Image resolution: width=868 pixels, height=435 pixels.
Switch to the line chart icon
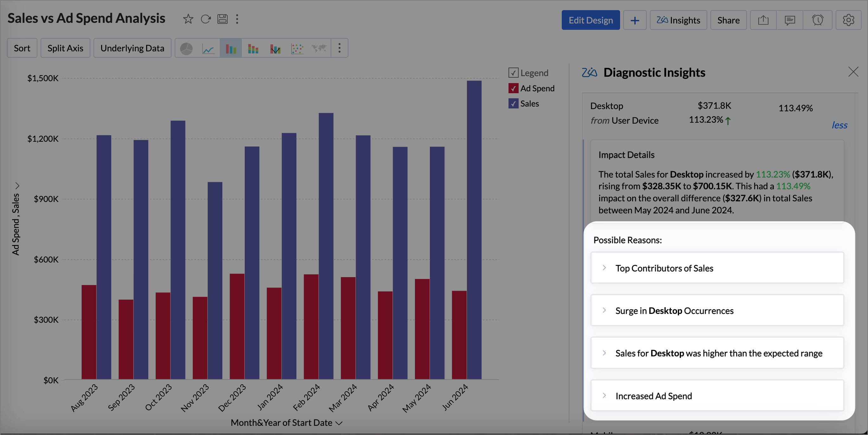[208, 49]
